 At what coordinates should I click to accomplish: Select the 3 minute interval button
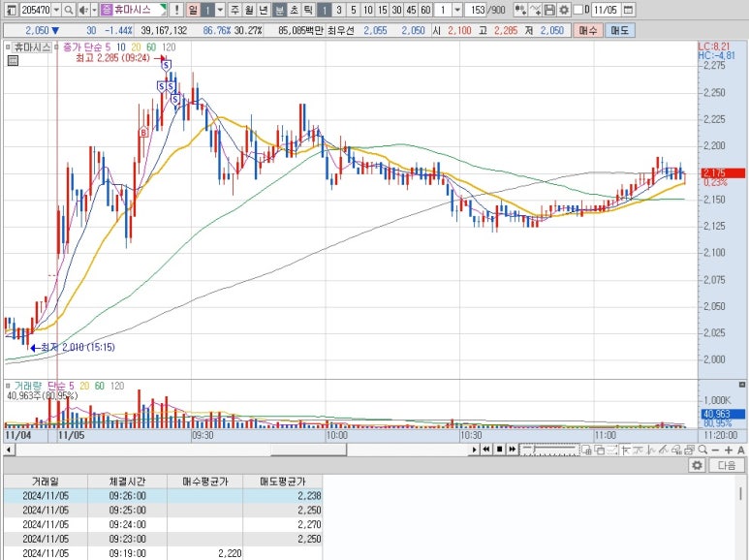pyautogui.click(x=339, y=10)
